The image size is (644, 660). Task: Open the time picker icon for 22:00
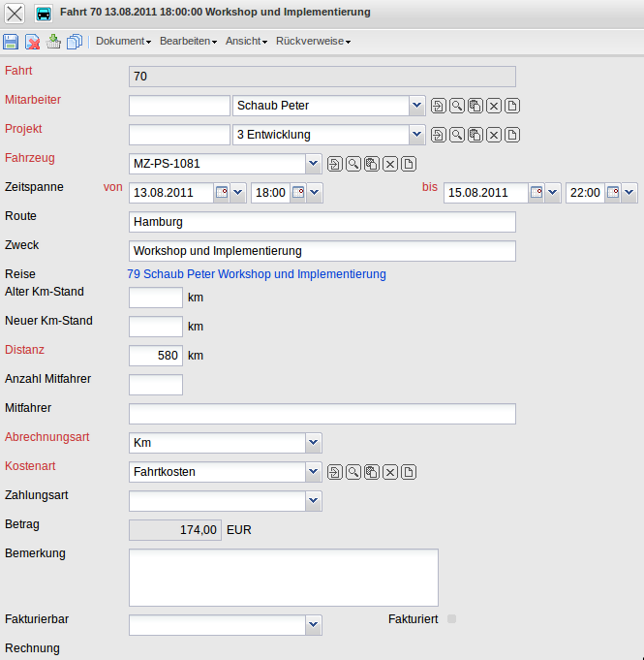pos(612,193)
